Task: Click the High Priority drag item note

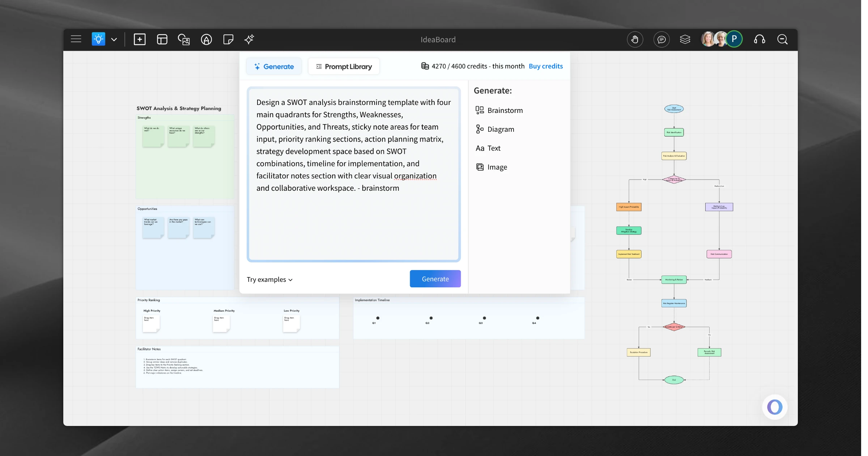Action: 151,324
